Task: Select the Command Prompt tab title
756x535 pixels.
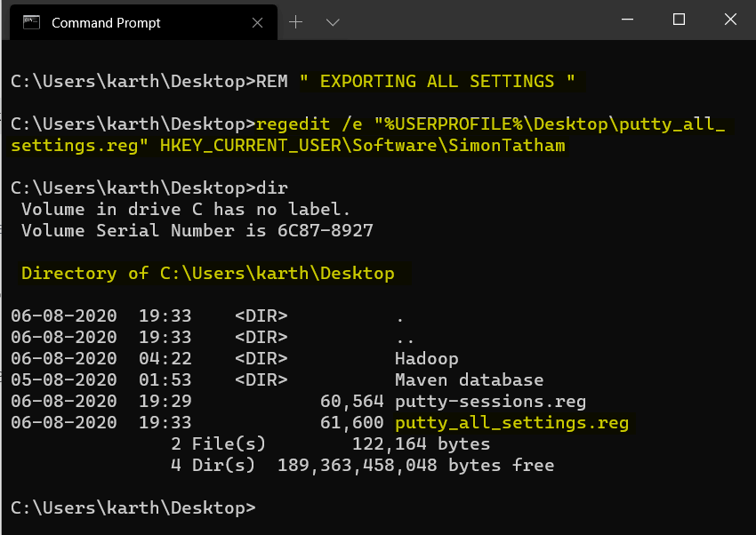Action: 106,23
